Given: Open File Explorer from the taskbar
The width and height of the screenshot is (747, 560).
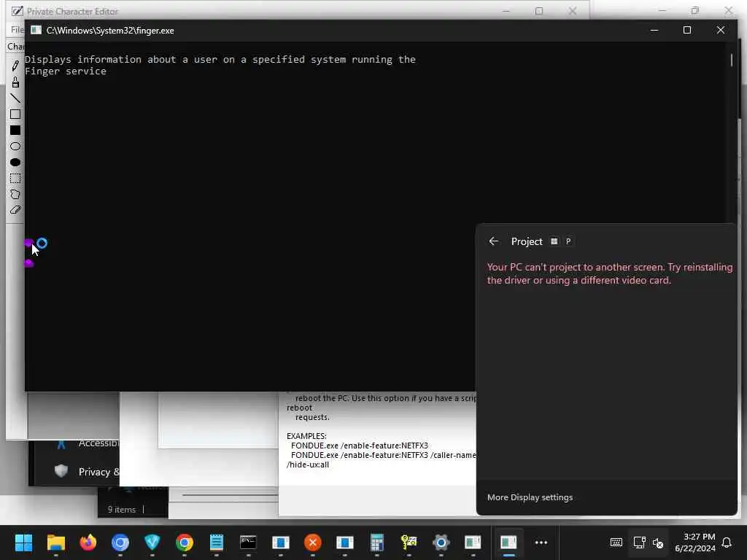Looking at the screenshot, I should [55, 542].
